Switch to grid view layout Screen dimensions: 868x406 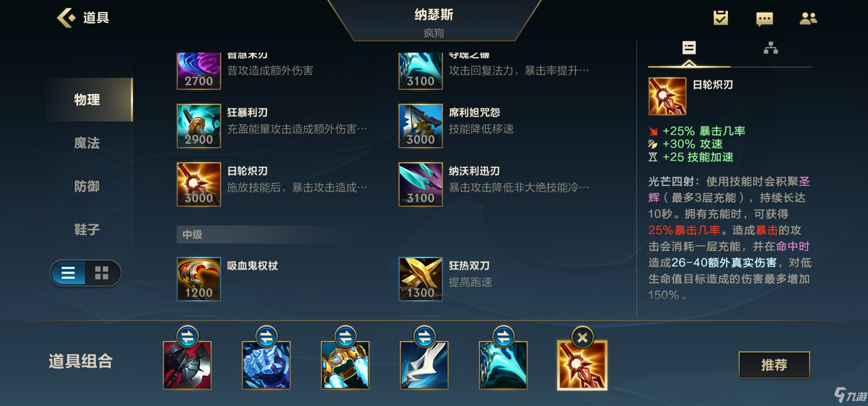tap(101, 273)
